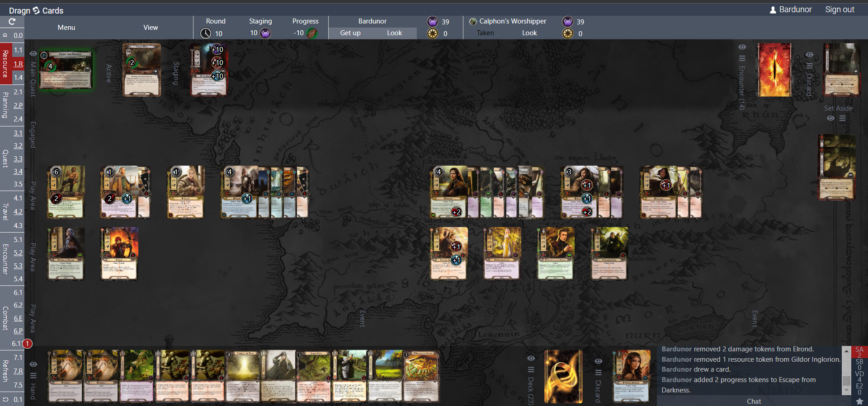Select the Encounter phase tab

[5, 259]
